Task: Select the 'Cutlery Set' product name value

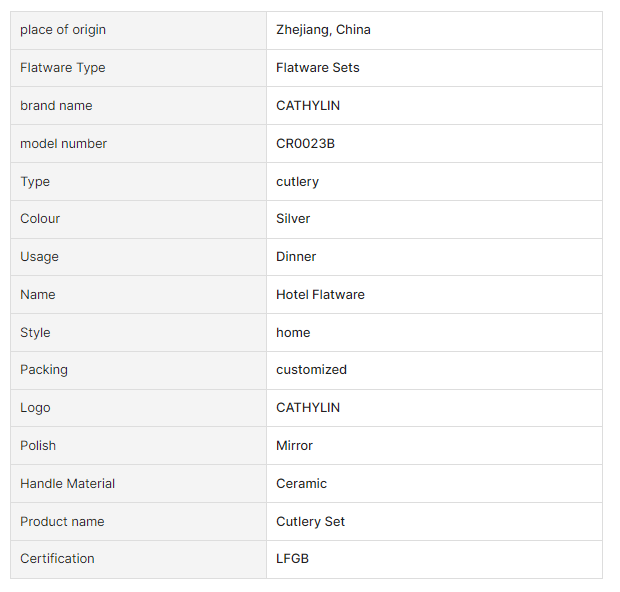Action: point(310,522)
